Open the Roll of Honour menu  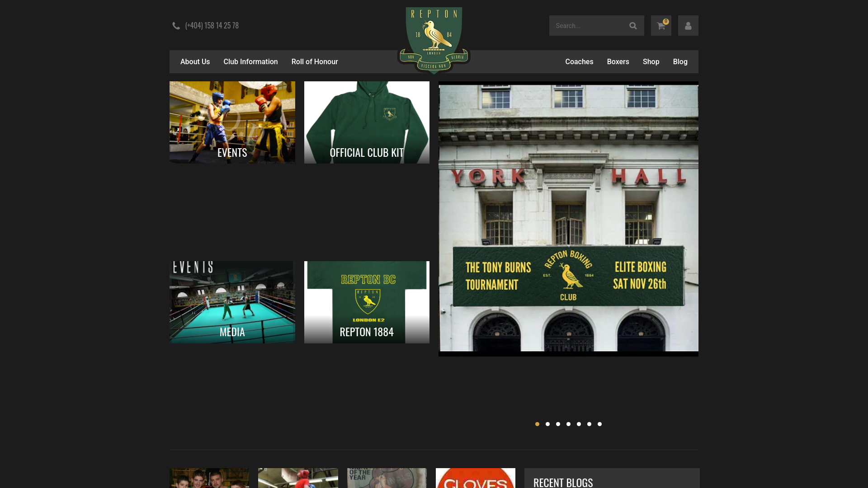[x=315, y=62]
